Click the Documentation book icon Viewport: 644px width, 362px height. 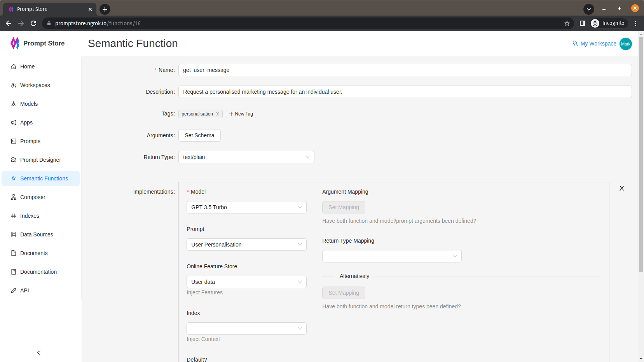pyautogui.click(x=14, y=272)
